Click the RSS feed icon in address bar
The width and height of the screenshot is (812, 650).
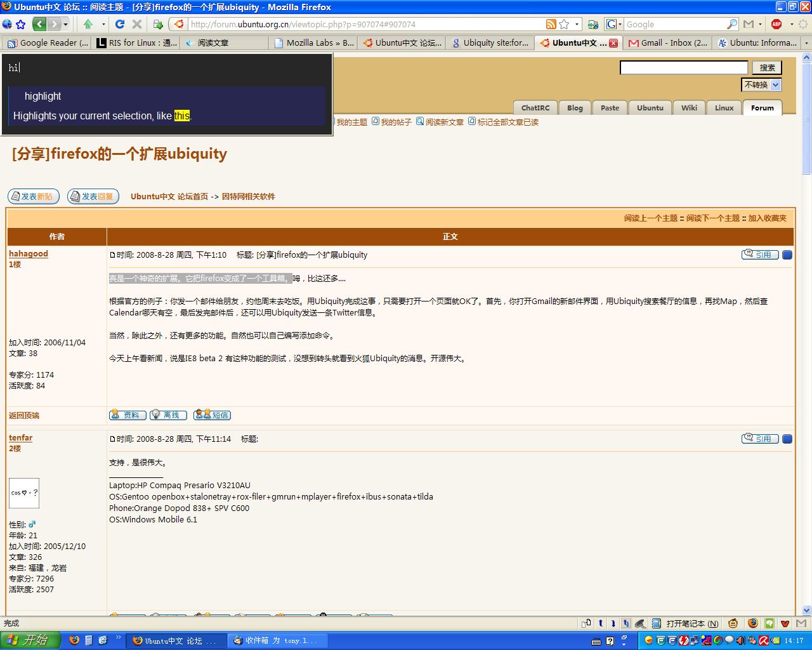pos(551,24)
